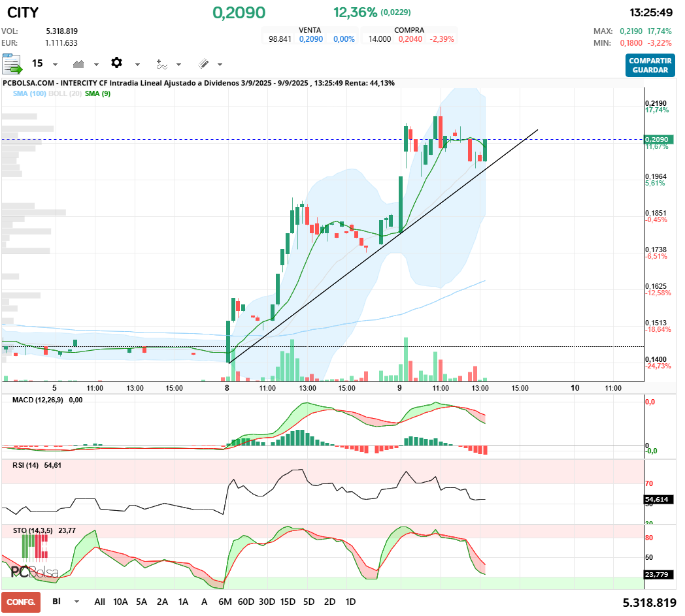Click the bottom-right volume total 5.318.819

[x=649, y=603]
